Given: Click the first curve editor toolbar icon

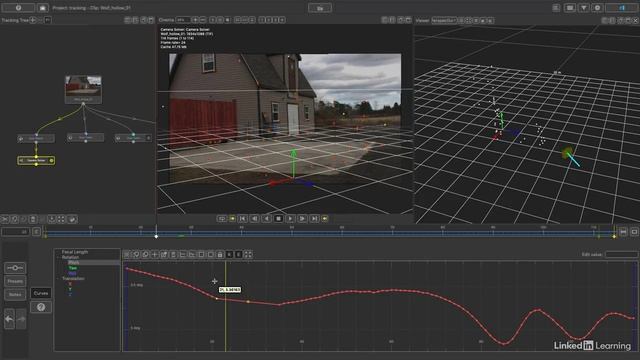Looking at the screenshot, I should pos(127,255).
